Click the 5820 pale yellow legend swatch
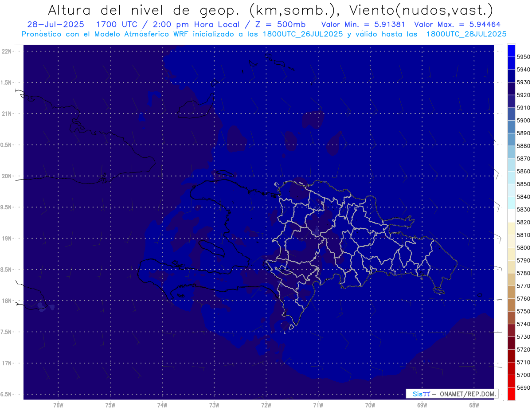Viewport: 532px width, 411px height. [511, 228]
